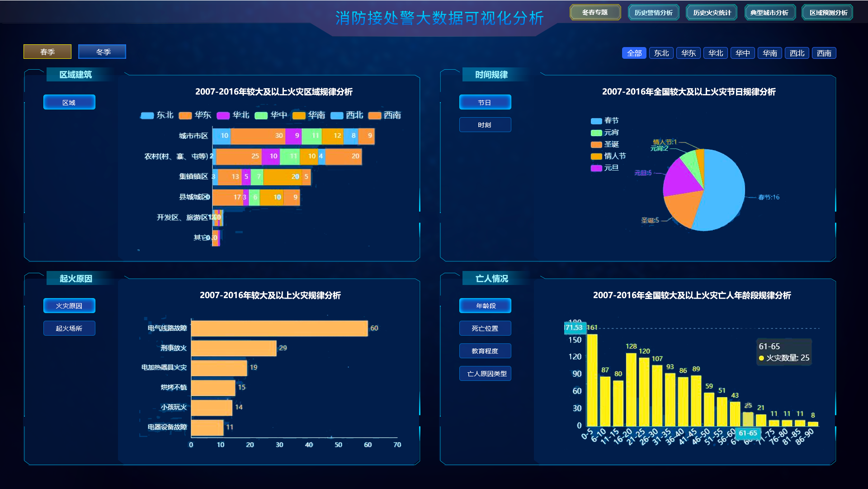Viewport: 868px width, 489px height.
Task: Open 区域预测分析 tab
Action: (828, 12)
